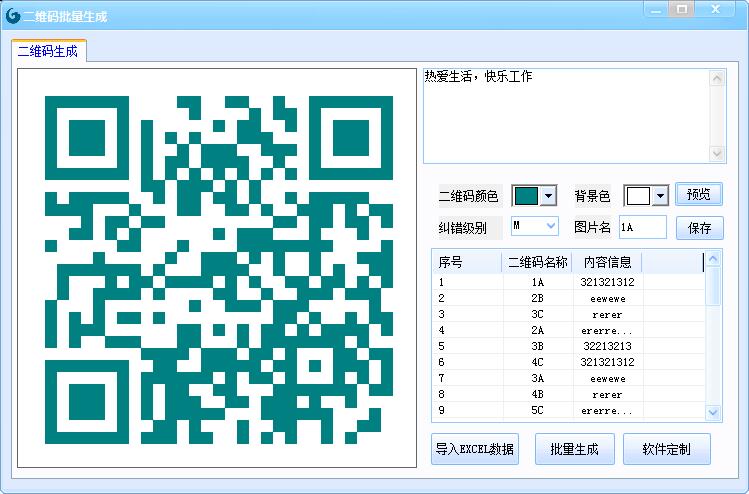Click the list scrollbar up arrow

[713, 259]
